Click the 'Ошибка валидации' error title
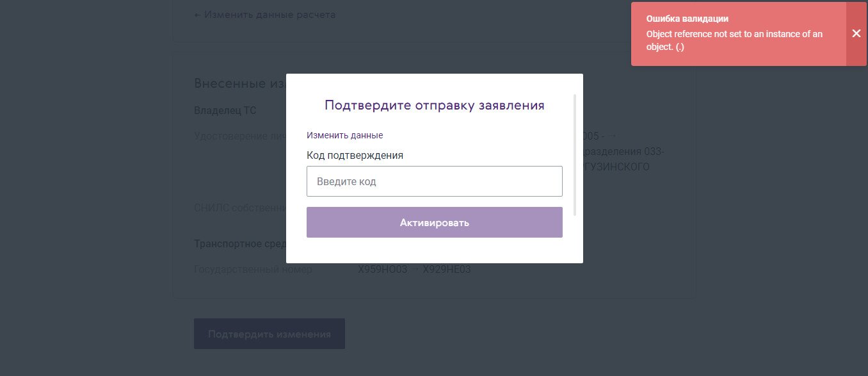 click(x=687, y=19)
